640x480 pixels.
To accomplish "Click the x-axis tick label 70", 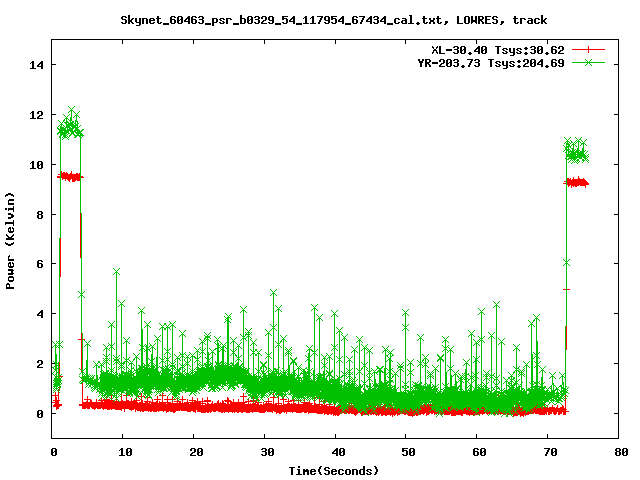I will click(551, 452).
